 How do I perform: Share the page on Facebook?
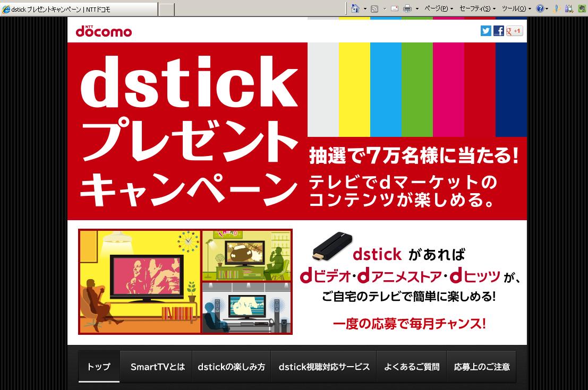[498, 31]
